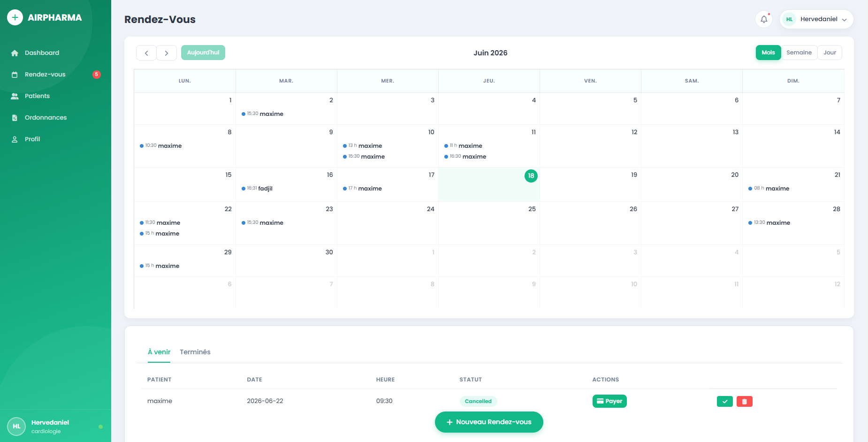The width and height of the screenshot is (868, 442).
Task: Click the AIRPHARMA plus logo icon
Action: click(15, 17)
